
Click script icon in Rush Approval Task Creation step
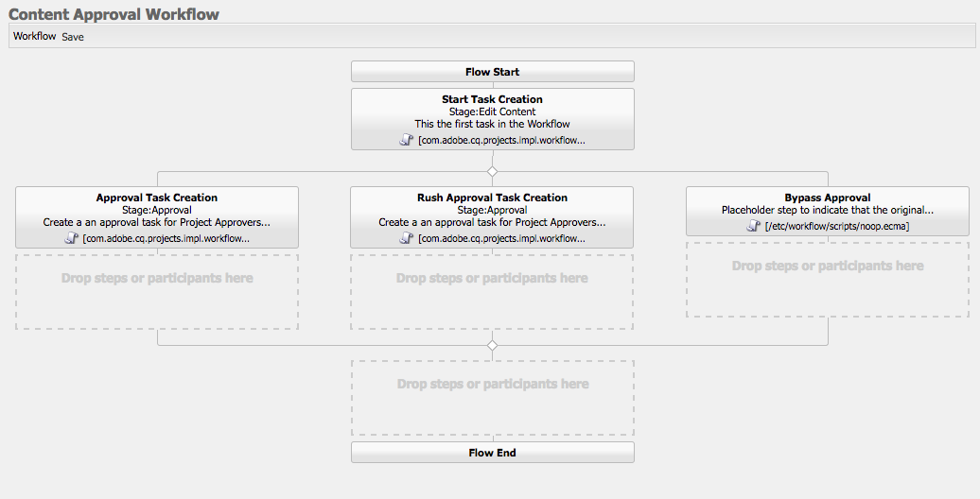[x=407, y=238]
